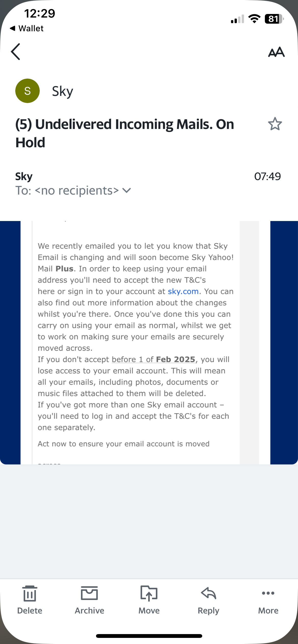
Task: Open the More actions menu icon
Action: coord(268,593)
